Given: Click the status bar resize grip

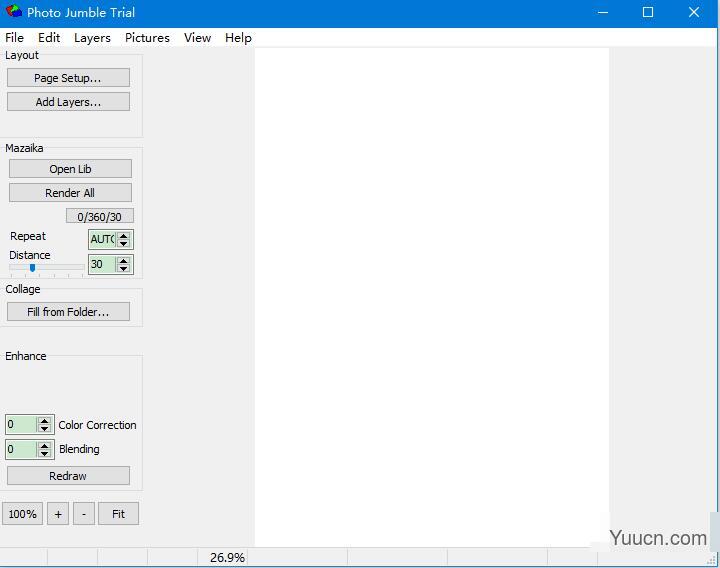Looking at the screenshot, I should coord(712,559).
